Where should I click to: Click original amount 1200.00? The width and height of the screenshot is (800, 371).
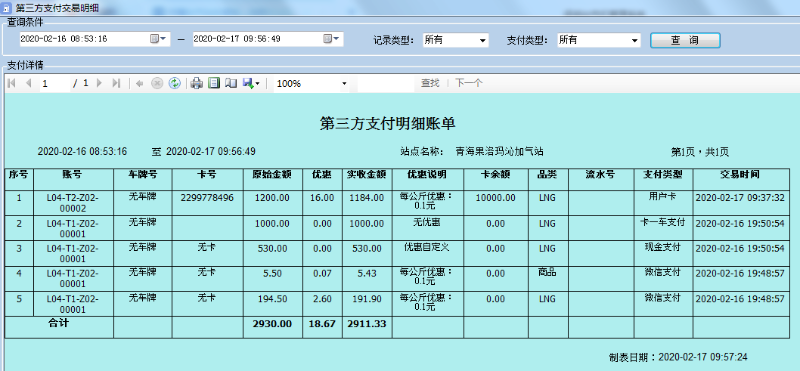272,197
